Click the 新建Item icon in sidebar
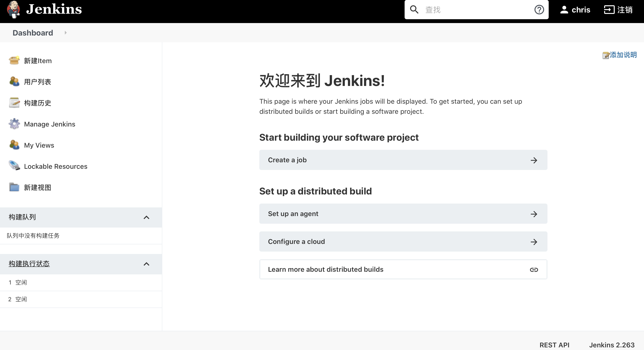Viewport: 644px width, 350px height. tap(14, 60)
